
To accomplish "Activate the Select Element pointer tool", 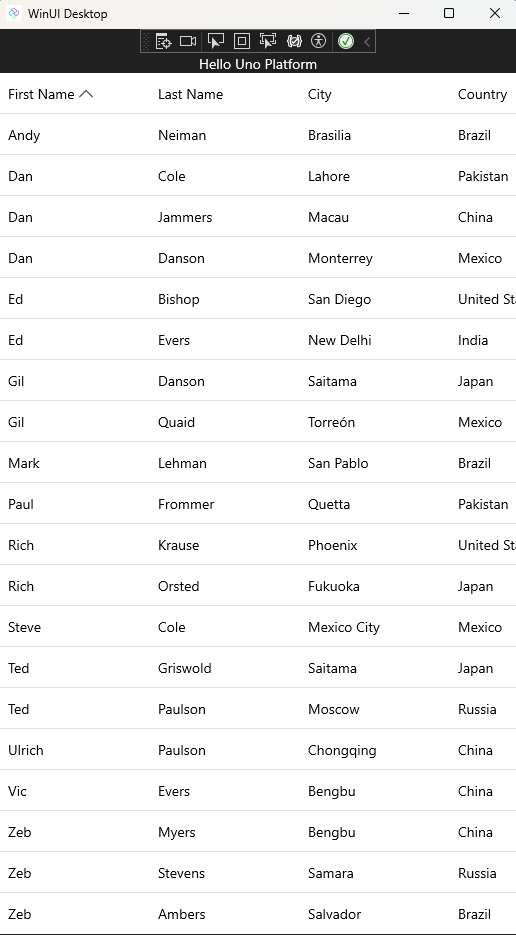I will pos(215,41).
